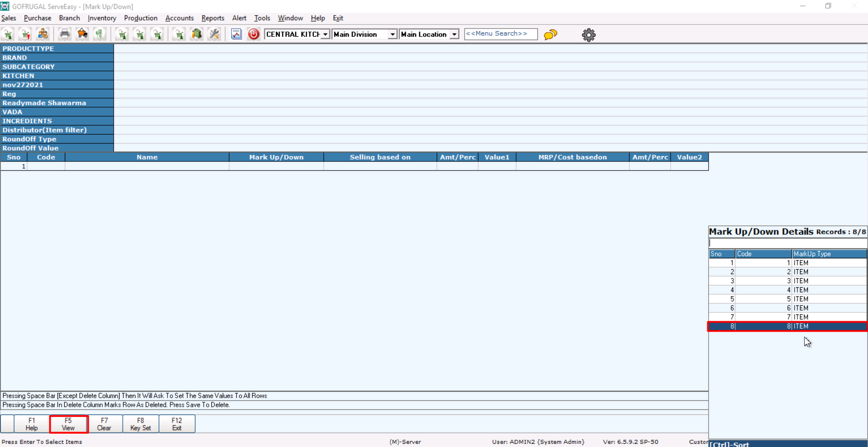868x447 pixels.
Task: Click the red power button icon
Action: pos(254,34)
